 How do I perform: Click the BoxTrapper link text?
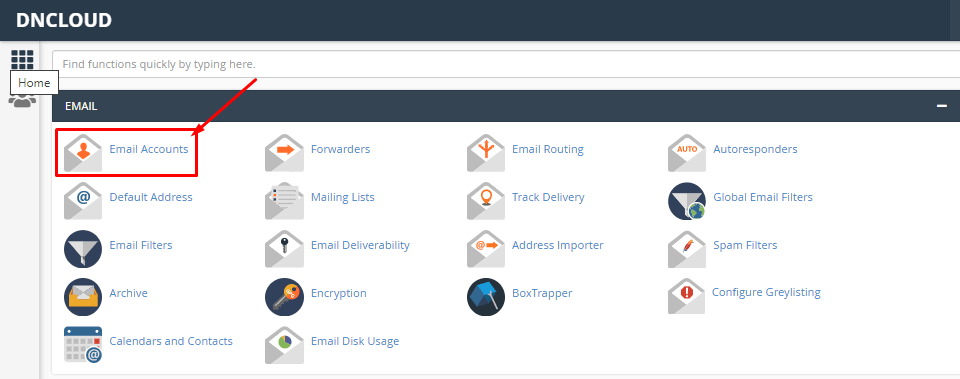pyautogui.click(x=542, y=293)
